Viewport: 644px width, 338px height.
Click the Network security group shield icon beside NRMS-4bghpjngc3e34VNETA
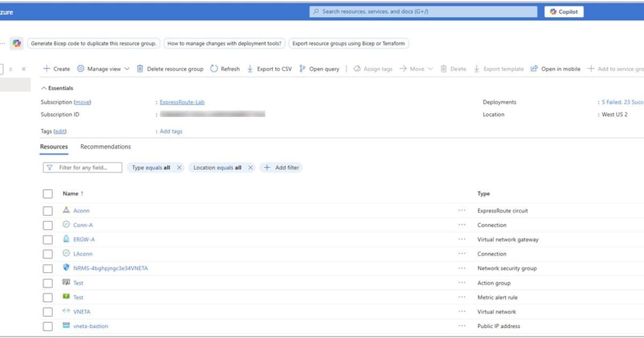click(x=65, y=268)
